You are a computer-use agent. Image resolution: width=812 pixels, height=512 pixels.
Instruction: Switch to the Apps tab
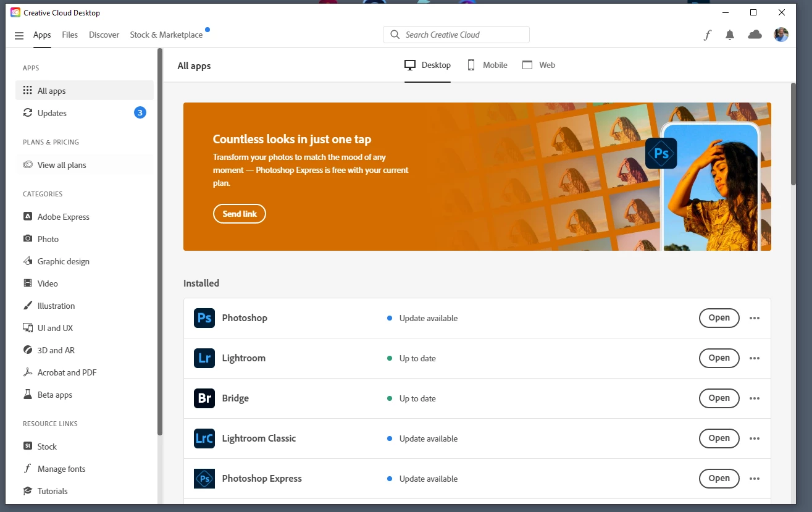click(42, 35)
